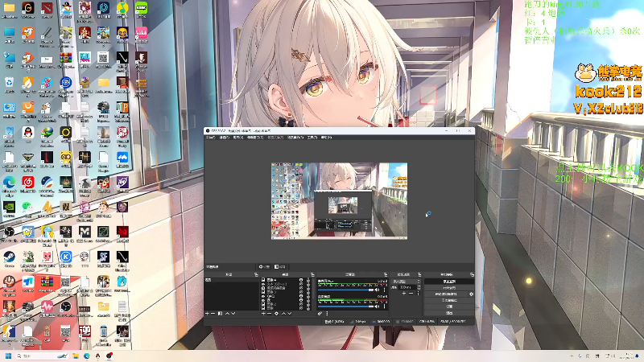Move source up arrow in Sources dock

click(x=283, y=314)
